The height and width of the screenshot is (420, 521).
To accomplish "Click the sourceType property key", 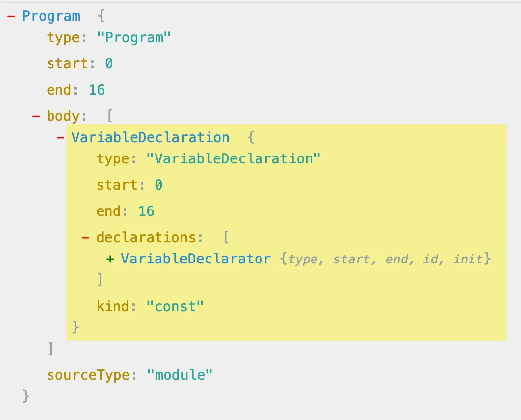I will (88, 375).
